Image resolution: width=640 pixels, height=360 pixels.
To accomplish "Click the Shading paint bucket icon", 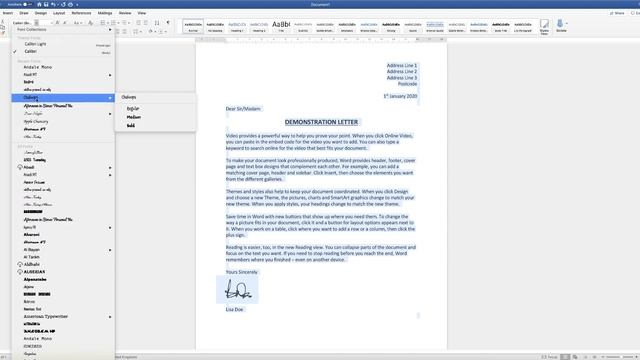I will [151, 31].
